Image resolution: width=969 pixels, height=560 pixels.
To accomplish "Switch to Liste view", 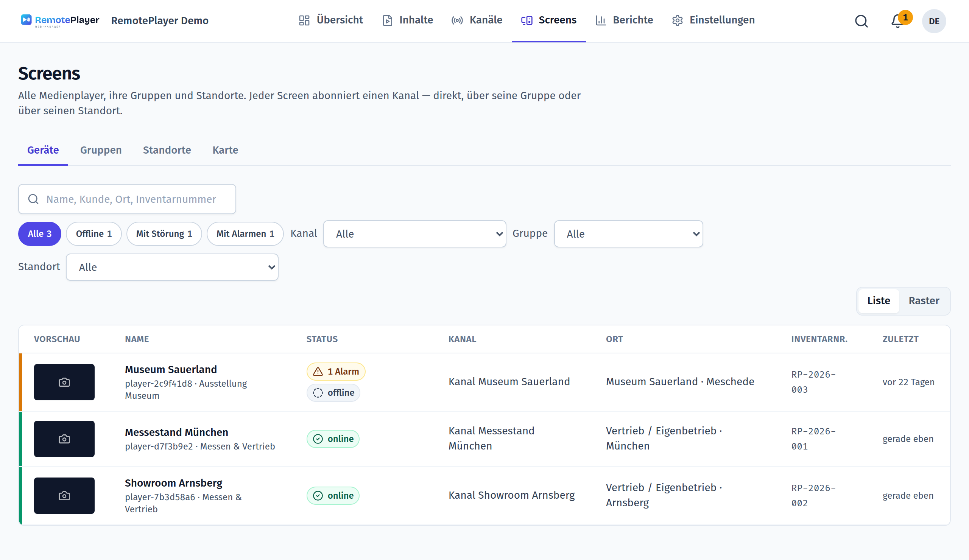I will pos(879,301).
